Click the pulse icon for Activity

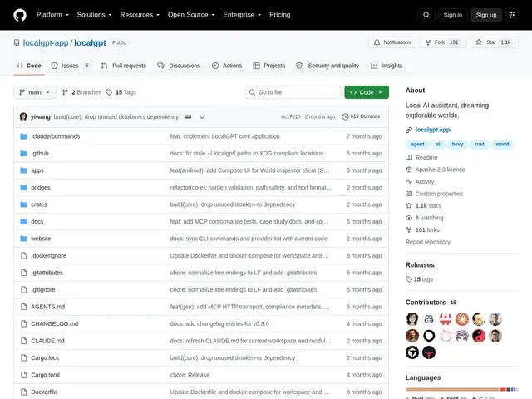coord(409,181)
